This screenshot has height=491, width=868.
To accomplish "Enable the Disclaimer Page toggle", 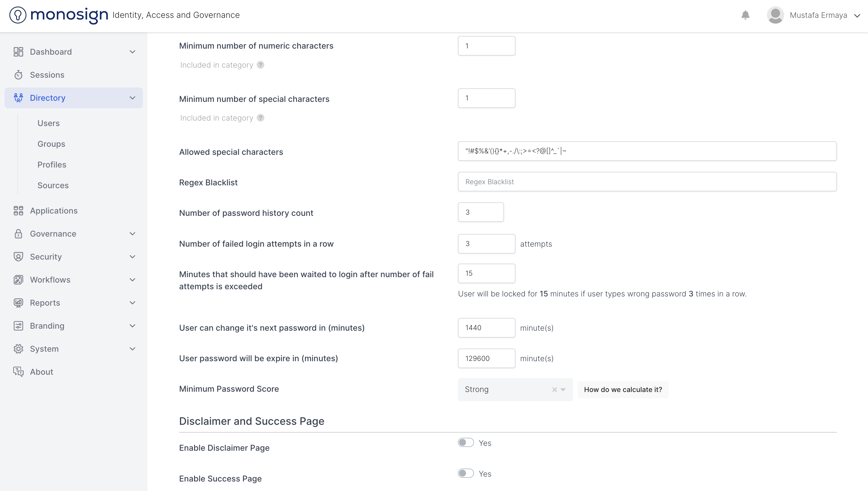I will click(466, 442).
